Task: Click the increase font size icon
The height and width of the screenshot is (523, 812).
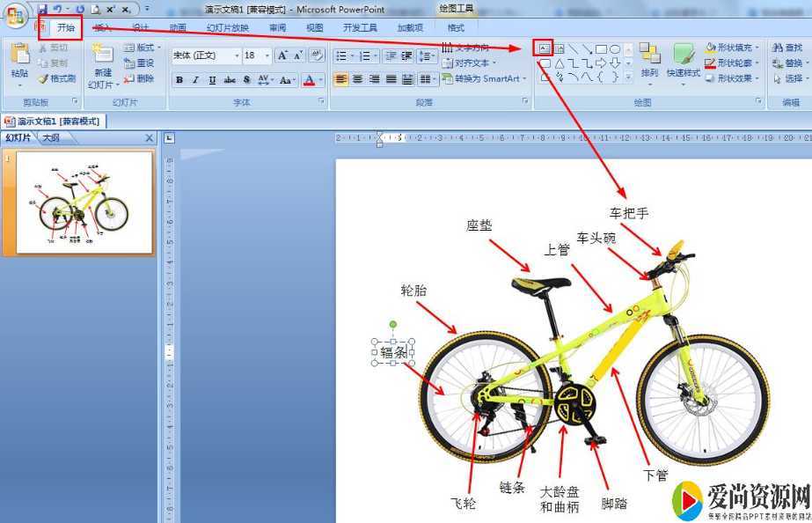Action: (282, 55)
